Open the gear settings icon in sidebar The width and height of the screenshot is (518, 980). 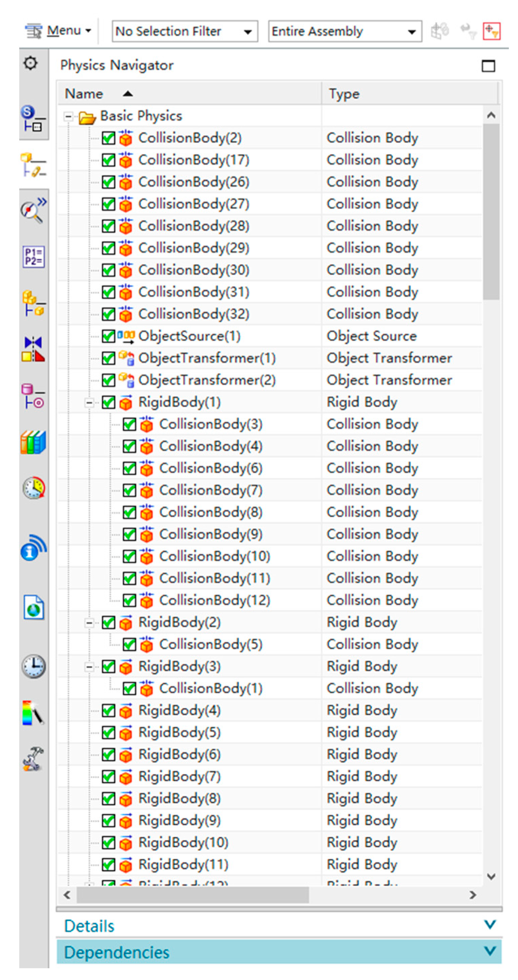31,63
